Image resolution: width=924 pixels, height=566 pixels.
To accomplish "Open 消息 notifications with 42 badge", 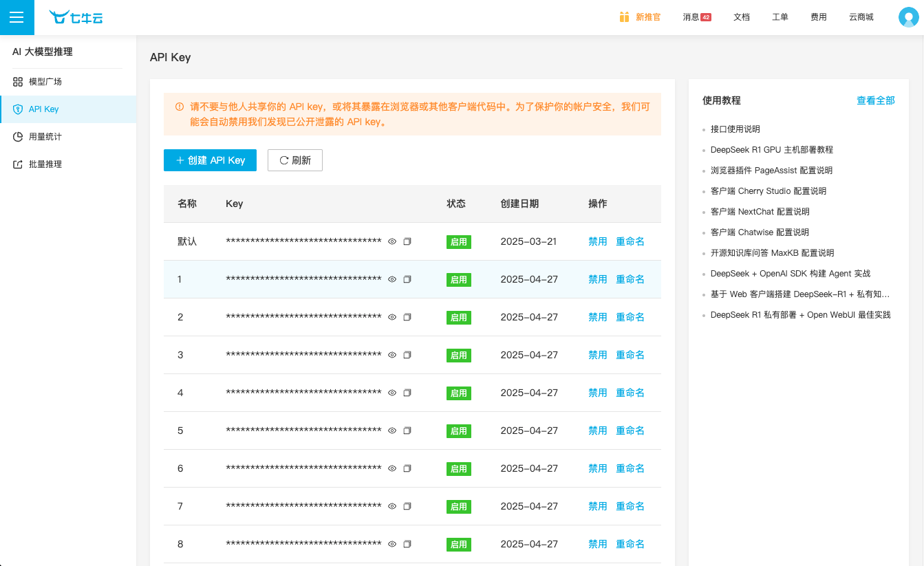I will (697, 17).
